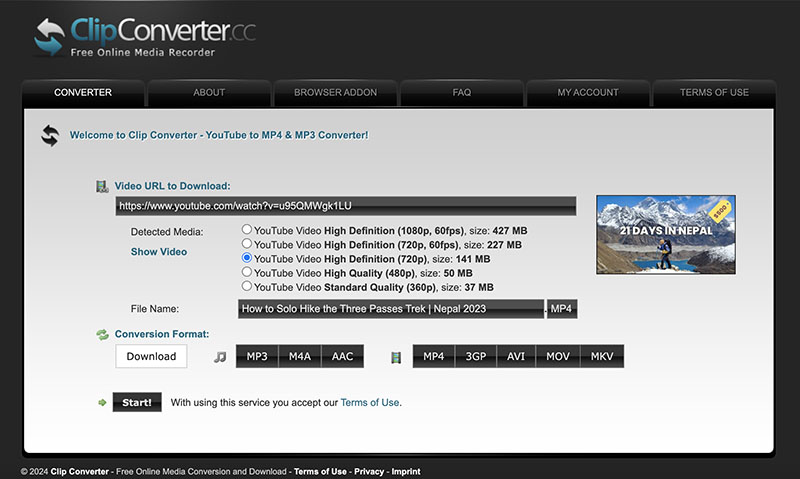Image resolution: width=800 pixels, height=479 pixels.
Task: Select 1080p 60fps 427 MB option
Action: 247,229
